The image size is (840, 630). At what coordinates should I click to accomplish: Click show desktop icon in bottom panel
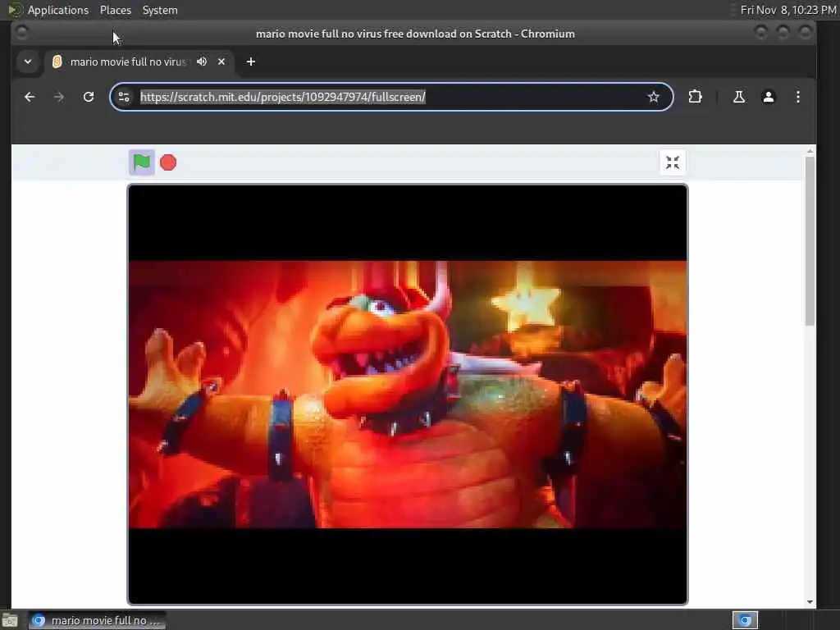[x=10, y=621]
